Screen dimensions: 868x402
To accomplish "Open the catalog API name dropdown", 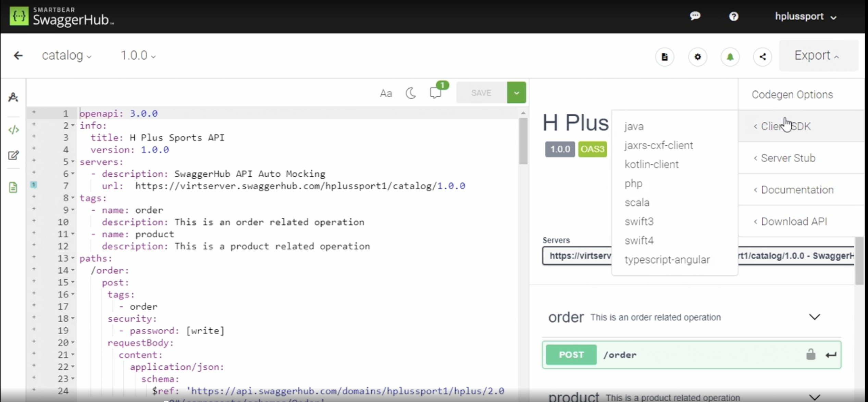I will [67, 55].
